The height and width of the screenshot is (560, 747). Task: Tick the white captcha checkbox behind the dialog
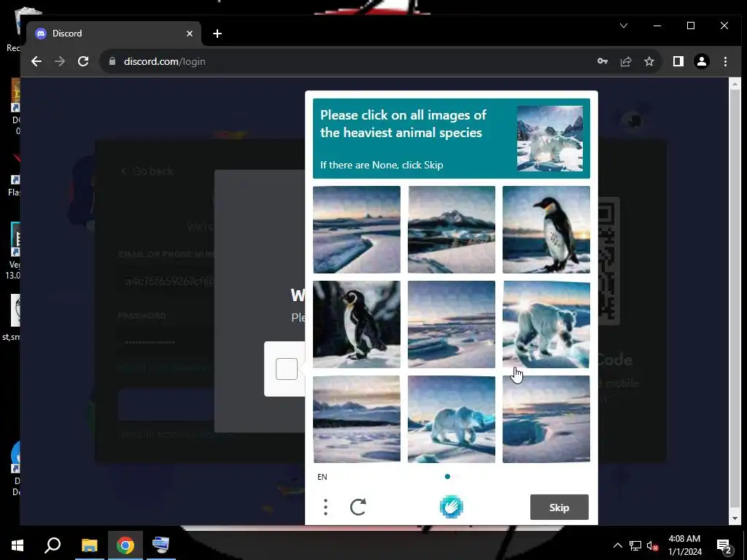click(x=286, y=369)
